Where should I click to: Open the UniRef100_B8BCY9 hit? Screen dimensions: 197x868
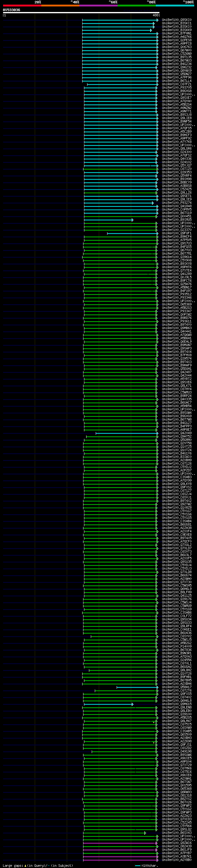177,183
